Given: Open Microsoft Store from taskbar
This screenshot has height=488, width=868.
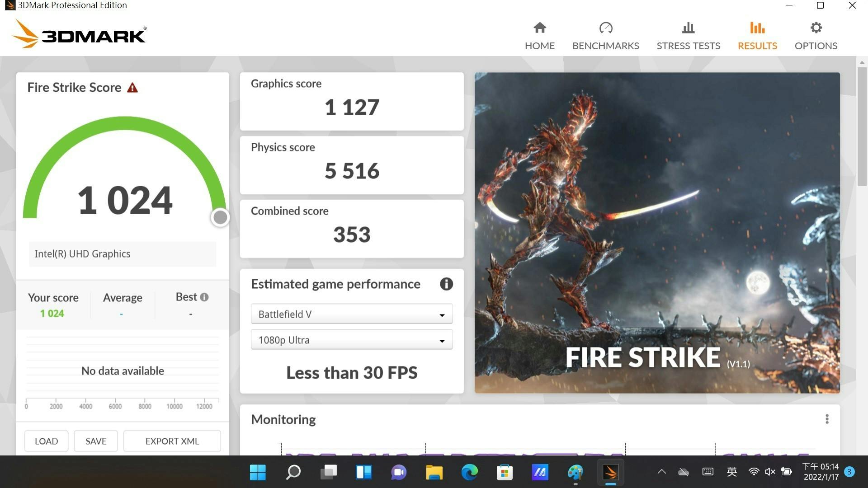Looking at the screenshot, I should point(505,472).
